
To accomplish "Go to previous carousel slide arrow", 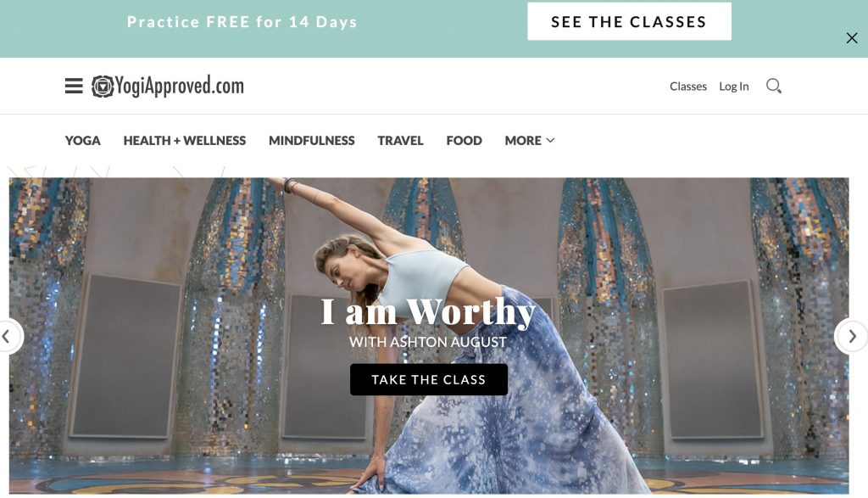I will 7,336.
